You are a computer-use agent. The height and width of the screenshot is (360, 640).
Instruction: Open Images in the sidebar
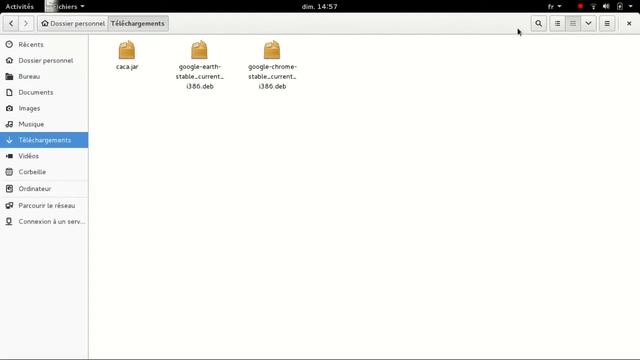point(44,108)
